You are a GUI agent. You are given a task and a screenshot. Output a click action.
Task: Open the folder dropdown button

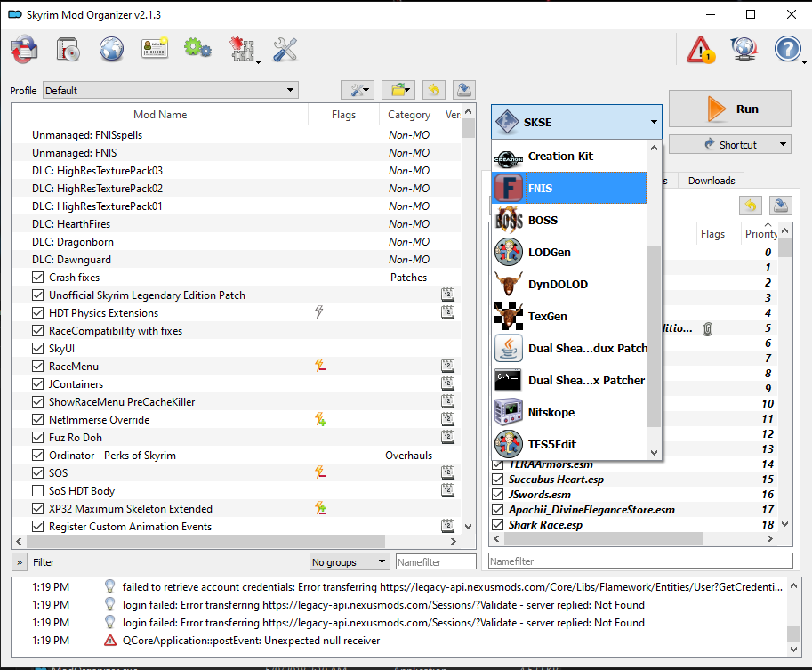coord(398,90)
